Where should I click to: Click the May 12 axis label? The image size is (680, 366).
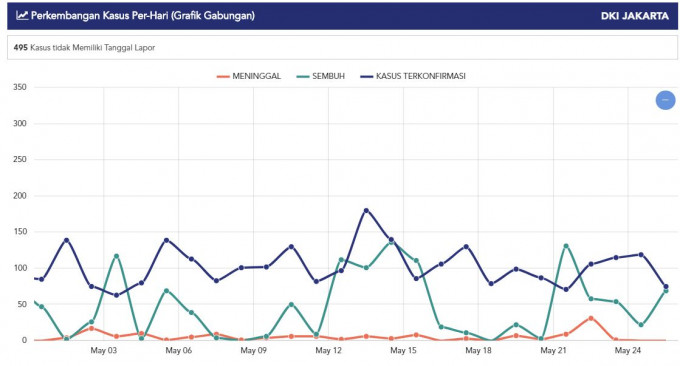[x=328, y=350]
